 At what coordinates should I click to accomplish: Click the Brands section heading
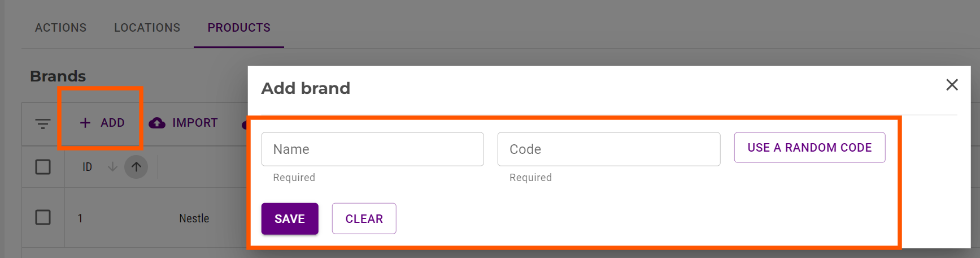(x=58, y=76)
